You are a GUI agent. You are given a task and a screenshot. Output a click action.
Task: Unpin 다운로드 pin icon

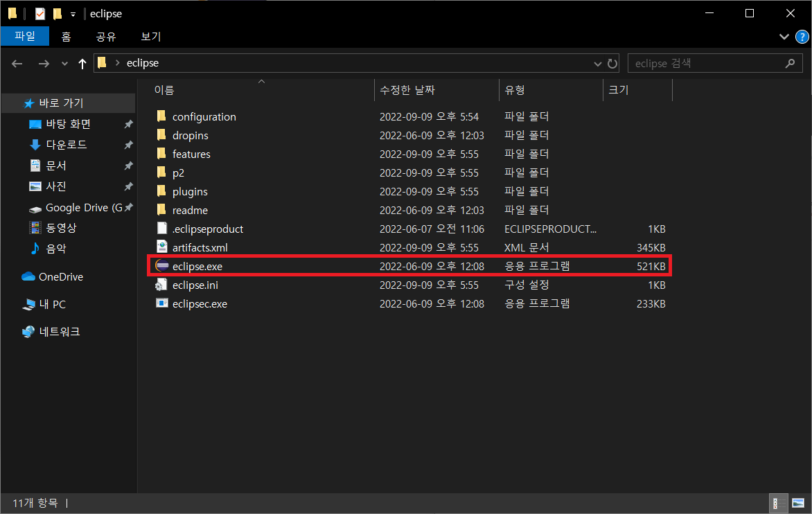(x=128, y=144)
